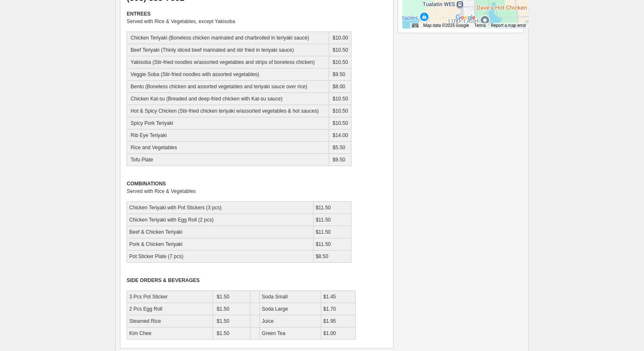This screenshot has width=644, height=351.
Task: Select the Soda Small beverage
Action: tap(274, 297)
